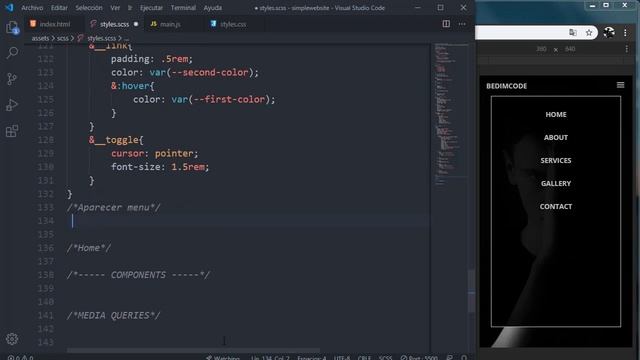Viewport: 640px width, 360px height.
Task: Click the HOME link in page menu
Action: pos(556,115)
